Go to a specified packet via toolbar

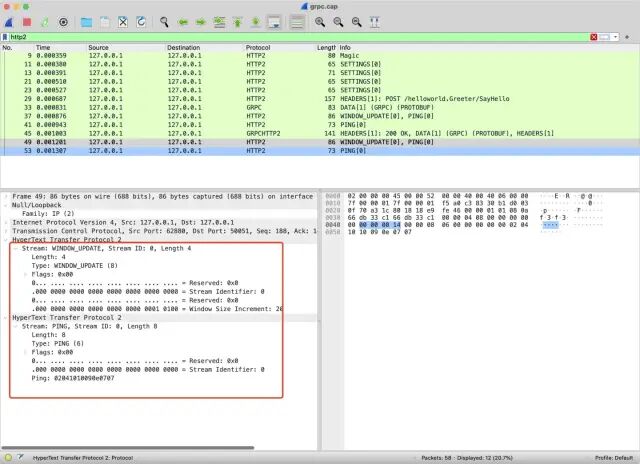coord(219,22)
